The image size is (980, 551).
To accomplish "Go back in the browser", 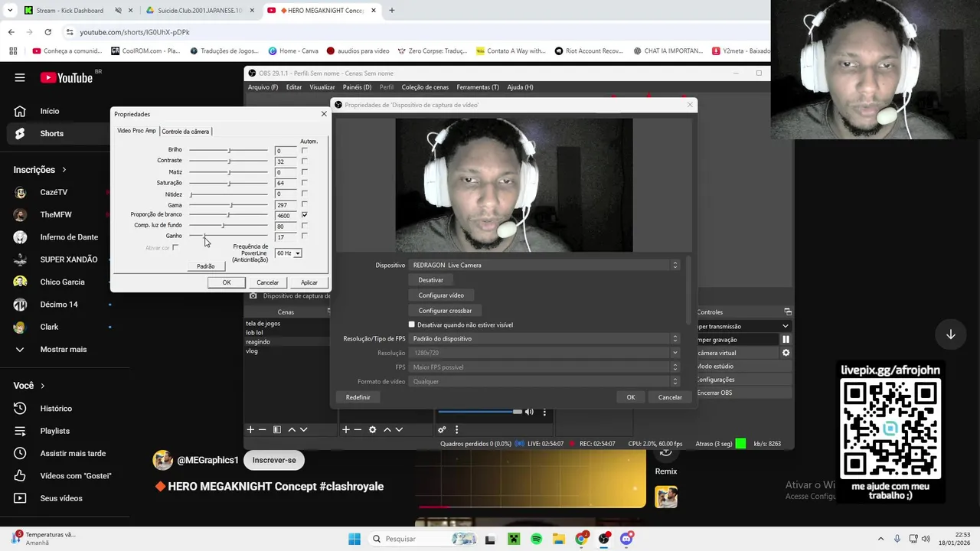I will [x=11, y=32].
